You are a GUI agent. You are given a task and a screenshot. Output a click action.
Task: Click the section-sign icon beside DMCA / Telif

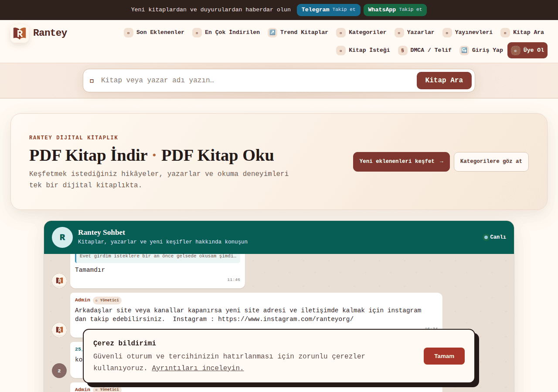tap(403, 51)
